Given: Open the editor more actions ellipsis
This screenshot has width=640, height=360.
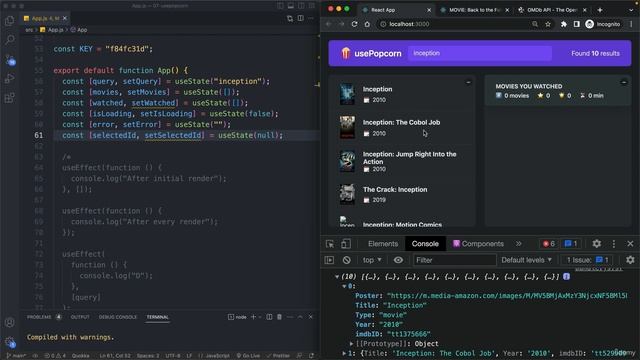Looking at the screenshot, I should [x=311, y=18].
